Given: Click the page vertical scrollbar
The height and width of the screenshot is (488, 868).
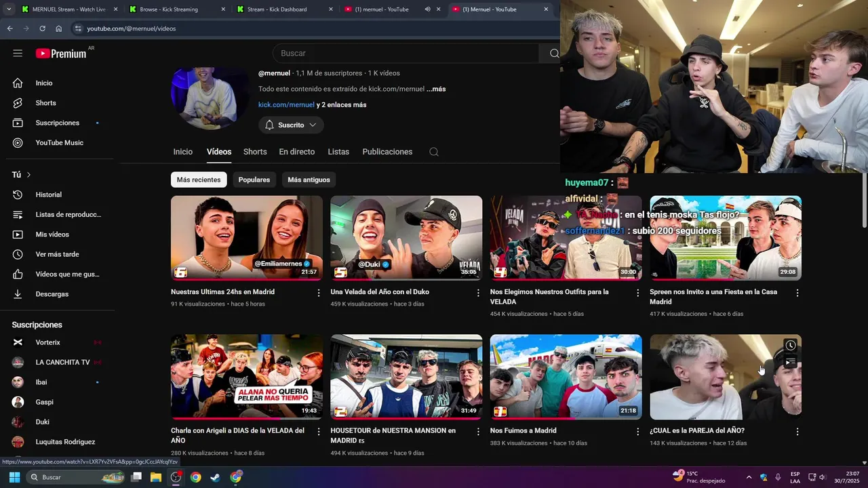Looking at the screenshot, I should click(864, 200).
